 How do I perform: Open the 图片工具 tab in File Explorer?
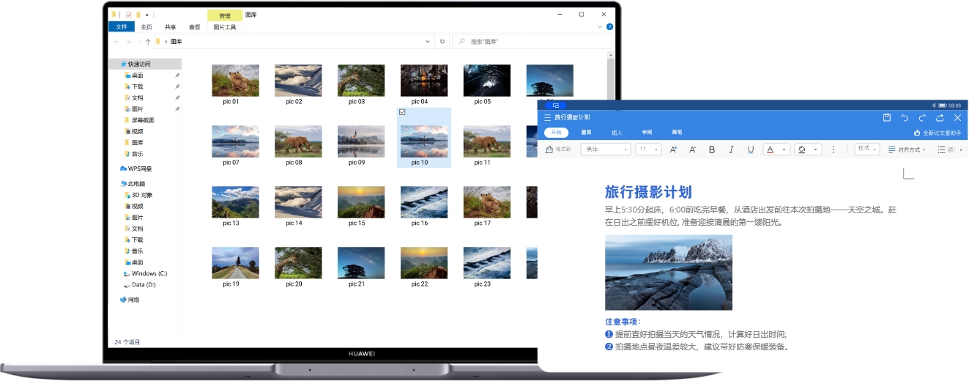coord(225,27)
